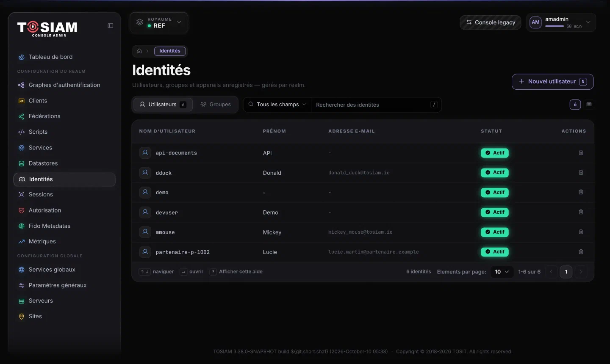
Task: Open Sessions in the sidebar
Action: point(64,195)
